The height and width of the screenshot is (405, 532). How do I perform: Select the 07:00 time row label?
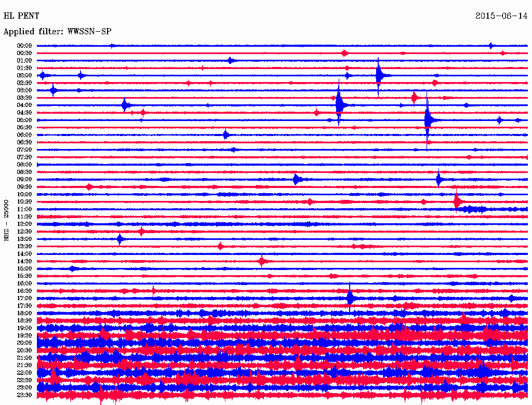click(24, 150)
